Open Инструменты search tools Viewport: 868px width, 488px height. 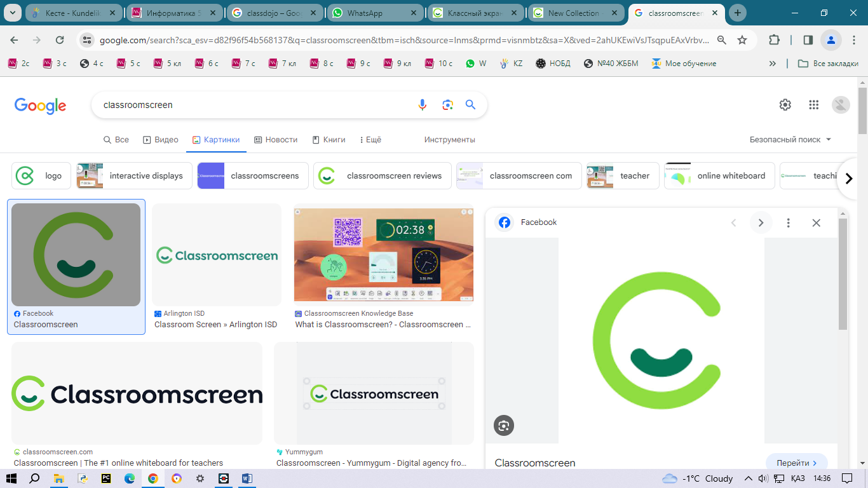click(450, 140)
